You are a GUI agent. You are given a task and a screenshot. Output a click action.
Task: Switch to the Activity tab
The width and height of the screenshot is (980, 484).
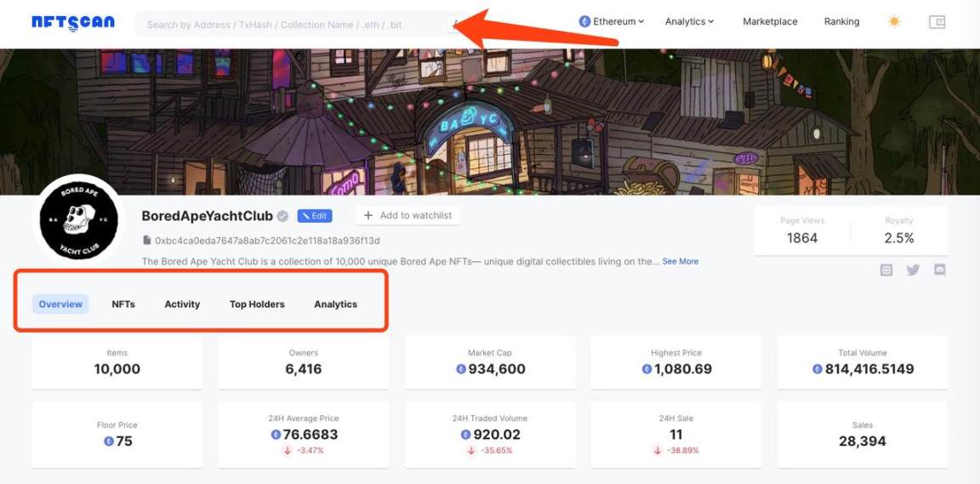coord(182,304)
